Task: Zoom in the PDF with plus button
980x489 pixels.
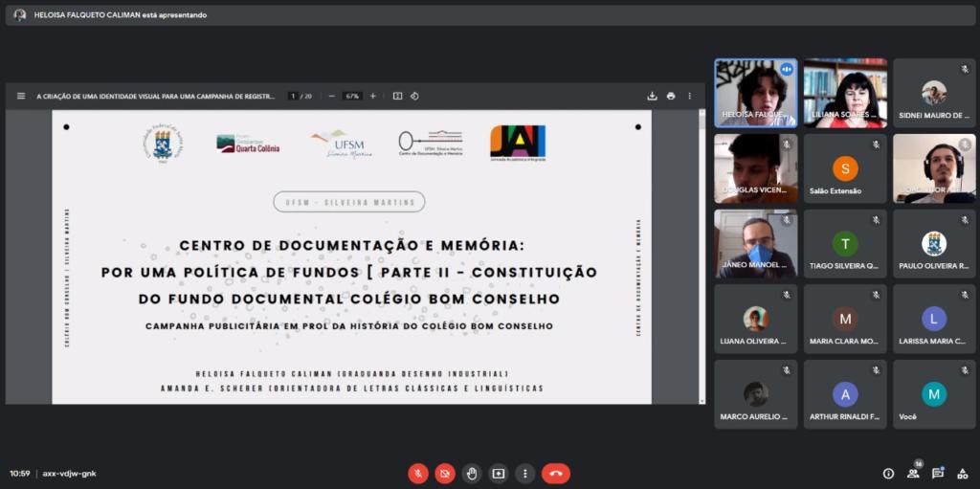Action: 373,96
